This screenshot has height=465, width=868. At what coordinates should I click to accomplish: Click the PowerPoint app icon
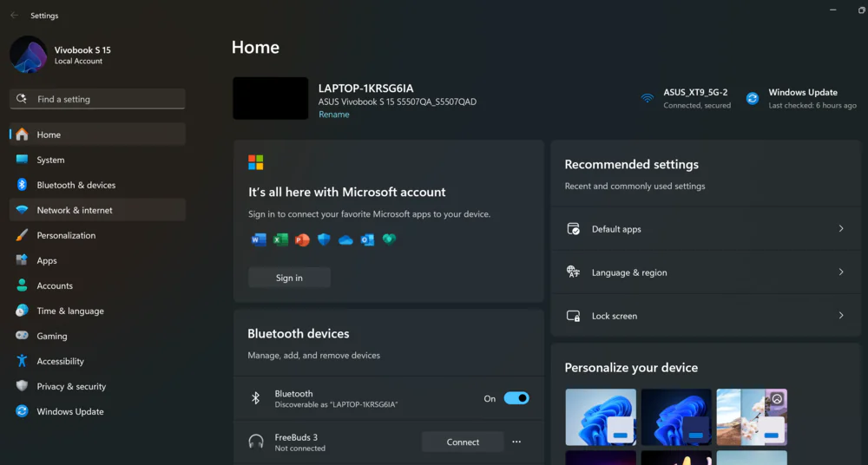(x=302, y=239)
